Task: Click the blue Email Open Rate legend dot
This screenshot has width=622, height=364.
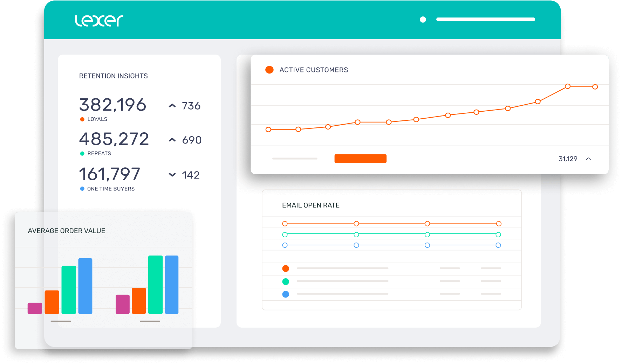Action: point(286,294)
